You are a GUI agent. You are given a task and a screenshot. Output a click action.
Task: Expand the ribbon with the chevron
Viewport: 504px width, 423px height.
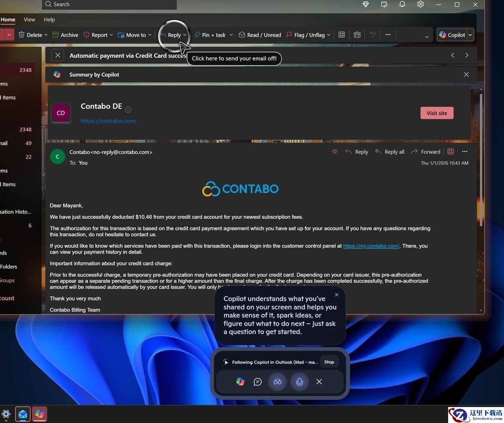[427, 37]
